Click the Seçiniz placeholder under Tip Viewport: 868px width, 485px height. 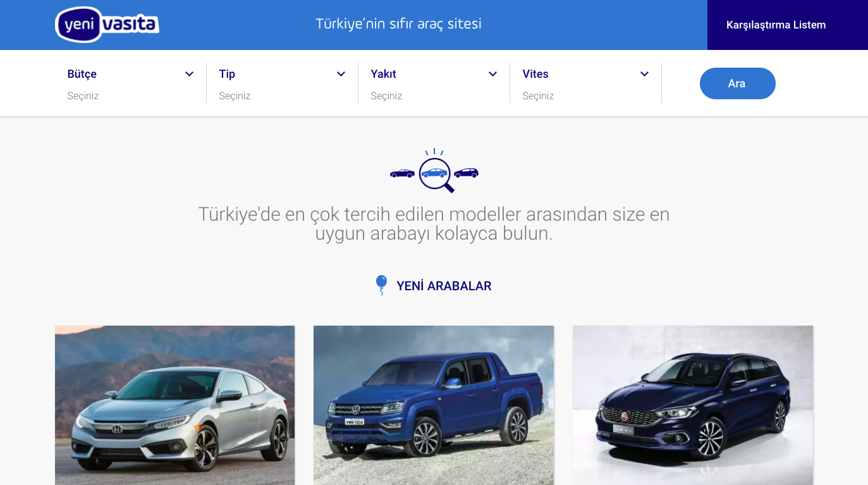tap(235, 96)
